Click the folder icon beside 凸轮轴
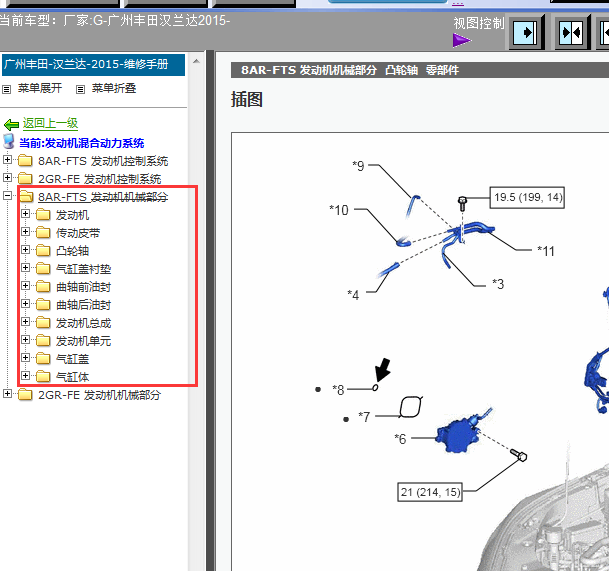This screenshot has height=571, width=609. click(43, 251)
